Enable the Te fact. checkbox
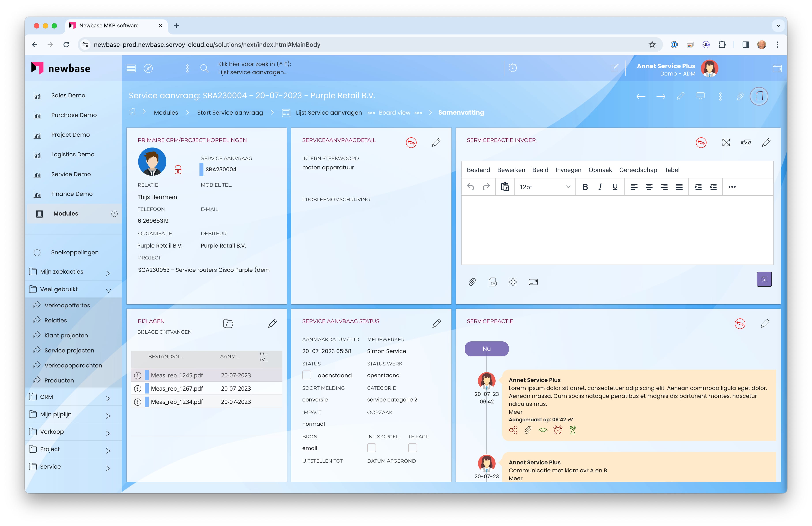 click(x=412, y=448)
